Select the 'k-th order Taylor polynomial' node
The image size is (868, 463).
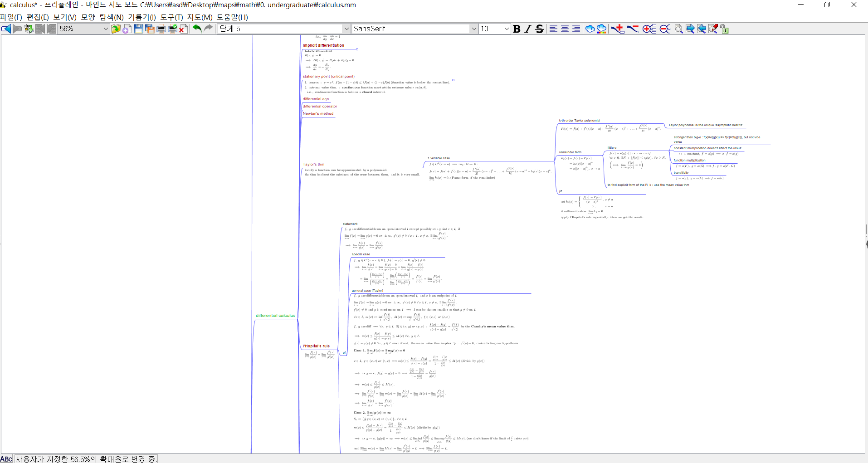pyautogui.click(x=579, y=121)
